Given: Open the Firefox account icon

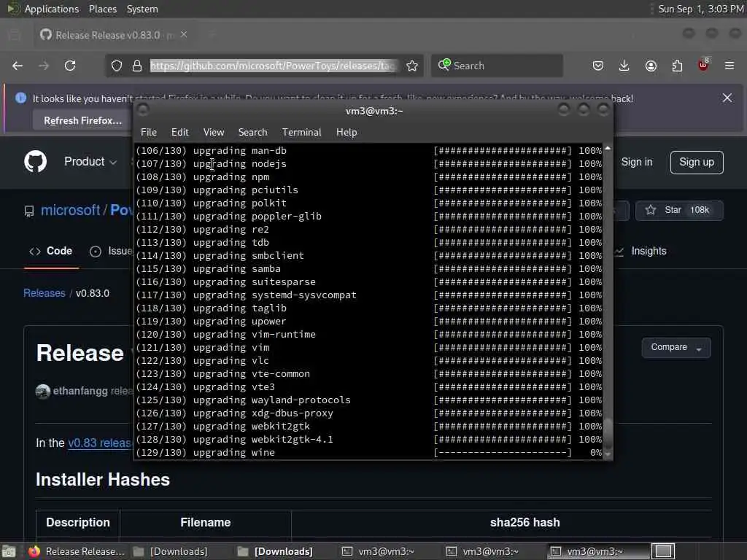Looking at the screenshot, I should click(x=651, y=66).
